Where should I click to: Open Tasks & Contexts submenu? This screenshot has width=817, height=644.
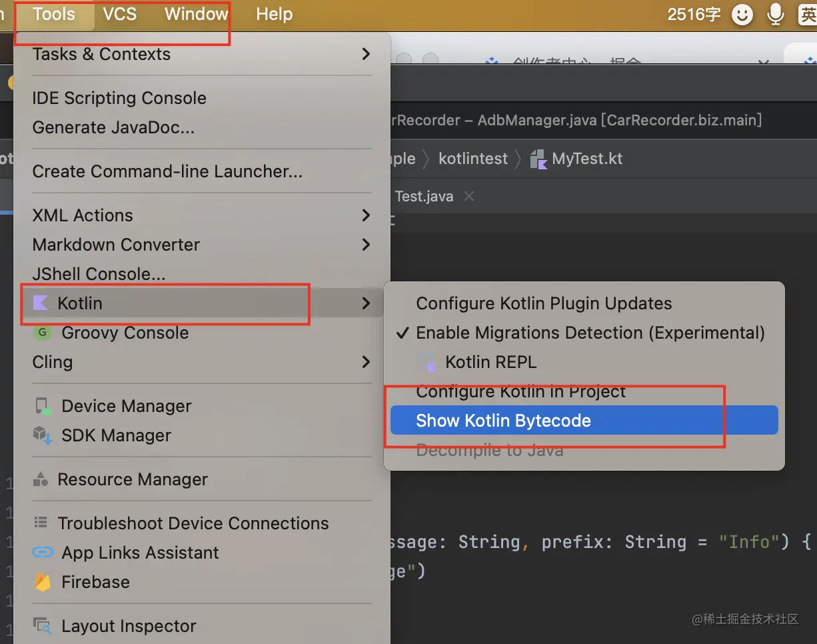click(202, 54)
